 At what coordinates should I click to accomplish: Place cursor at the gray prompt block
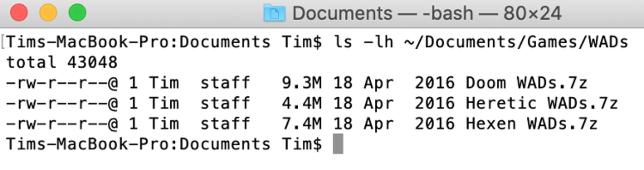pyautogui.click(x=338, y=144)
